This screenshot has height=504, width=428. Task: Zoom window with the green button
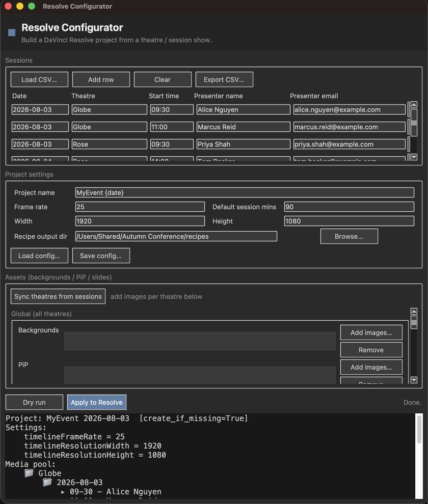[32, 6]
